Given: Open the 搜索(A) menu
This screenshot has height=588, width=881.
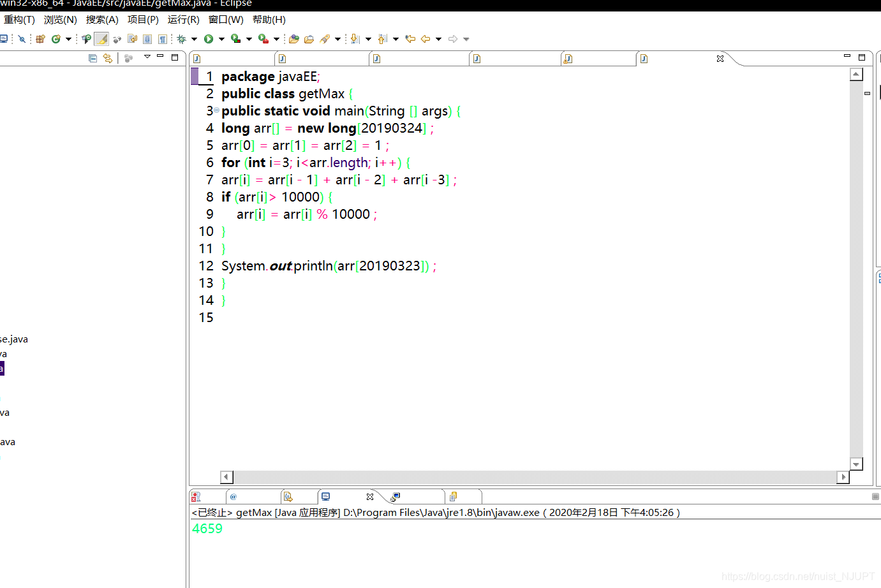Looking at the screenshot, I should pyautogui.click(x=102, y=20).
